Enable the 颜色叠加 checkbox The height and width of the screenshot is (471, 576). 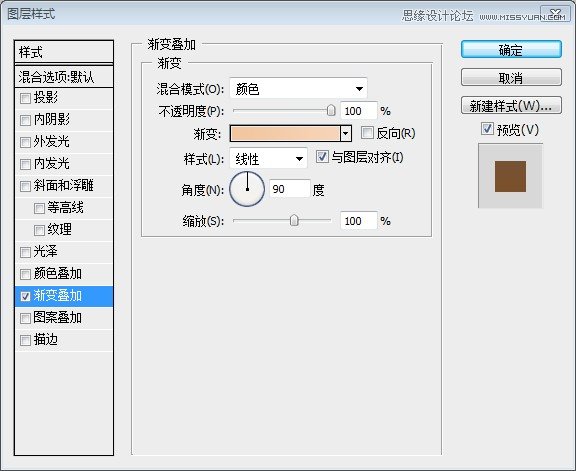[25, 274]
